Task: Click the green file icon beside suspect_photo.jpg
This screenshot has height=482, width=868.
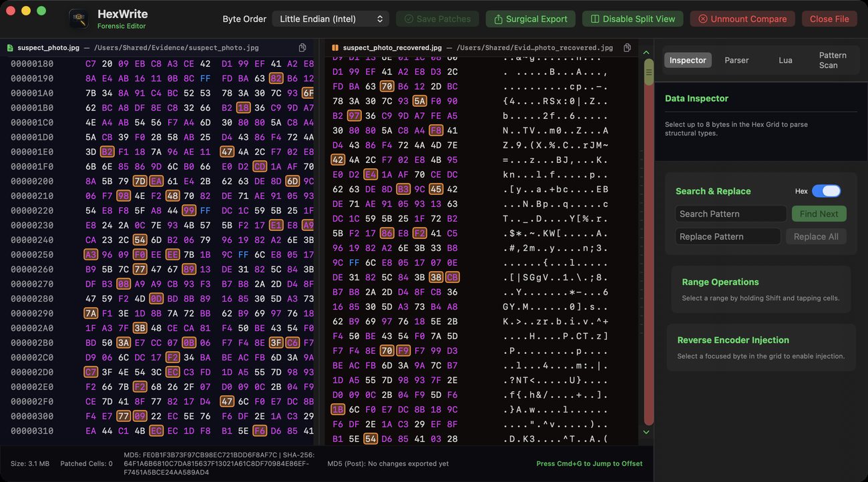Action: (x=10, y=48)
